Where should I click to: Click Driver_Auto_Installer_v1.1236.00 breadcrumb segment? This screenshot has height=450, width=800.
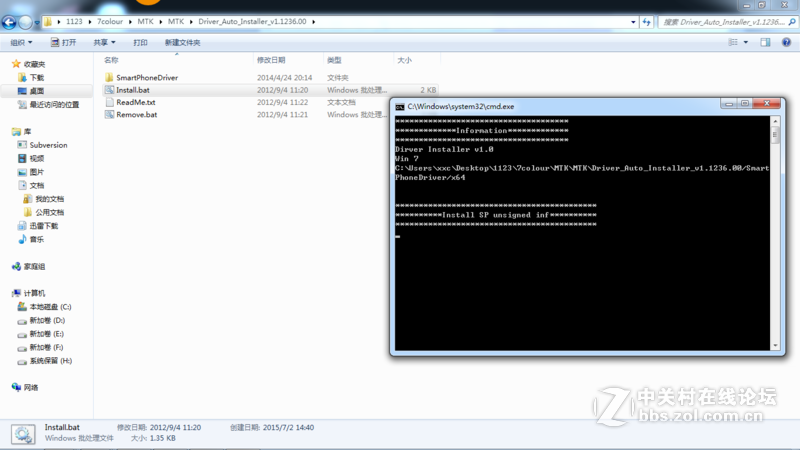(252, 21)
